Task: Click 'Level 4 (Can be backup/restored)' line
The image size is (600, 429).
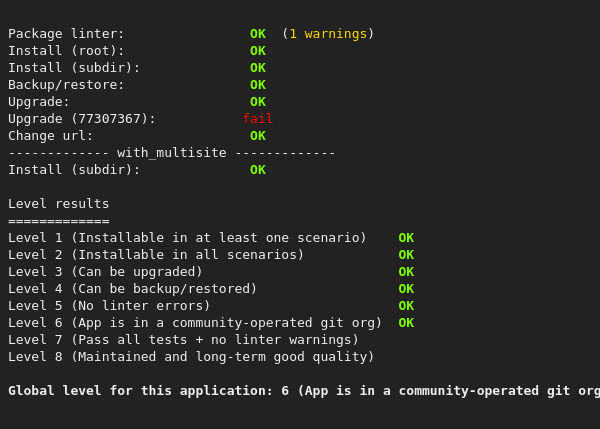Action: coord(133,289)
